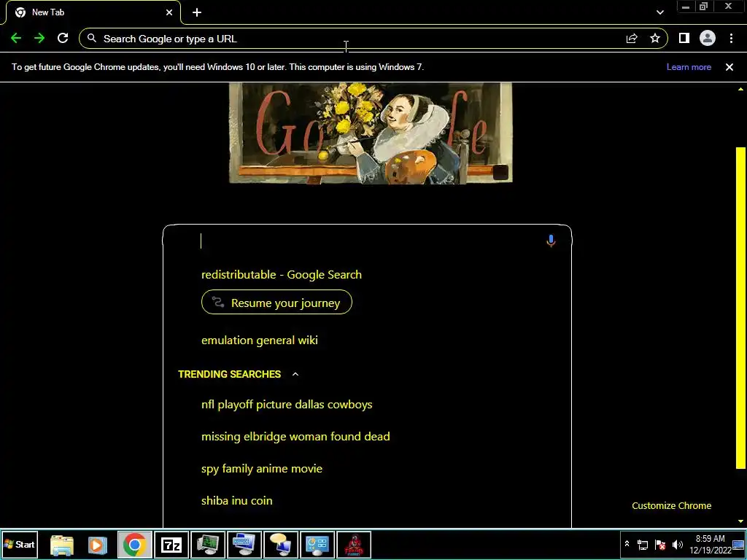This screenshot has height=560, width=747.
Task: Open the volume speaker tray icon
Action: click(x=678, y=545)
